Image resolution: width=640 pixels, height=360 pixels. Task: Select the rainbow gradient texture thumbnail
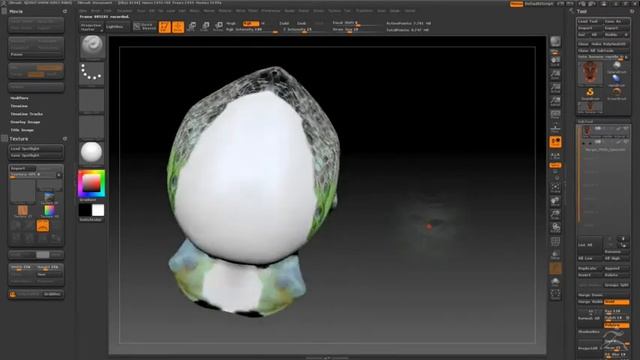[x=49, y=211]
